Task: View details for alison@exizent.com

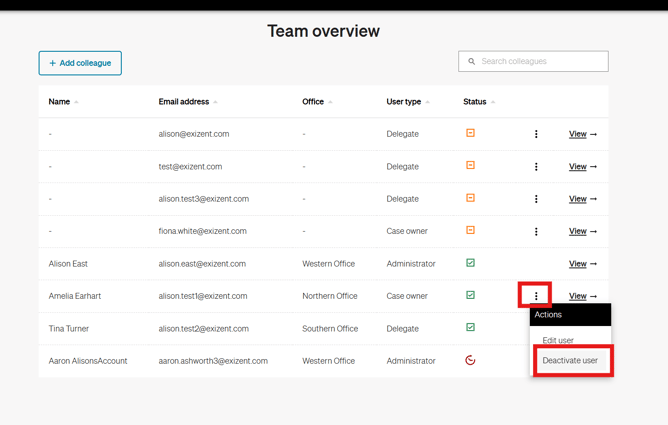Action: [x=583, y=134]
